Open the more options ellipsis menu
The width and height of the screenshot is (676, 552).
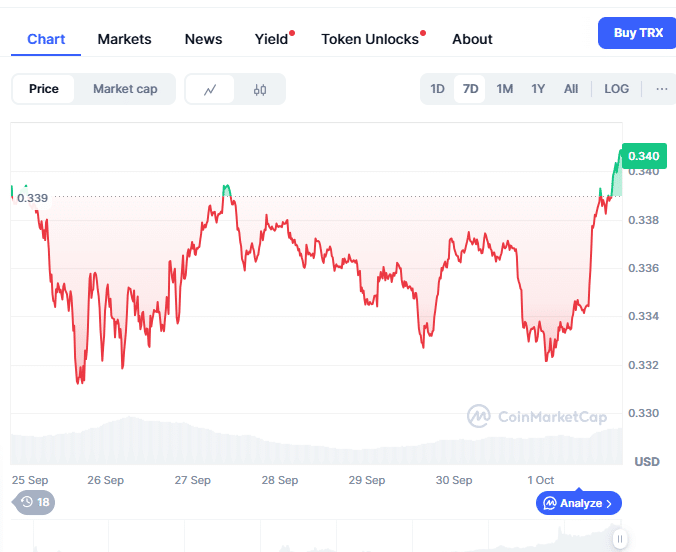point(661,89)
